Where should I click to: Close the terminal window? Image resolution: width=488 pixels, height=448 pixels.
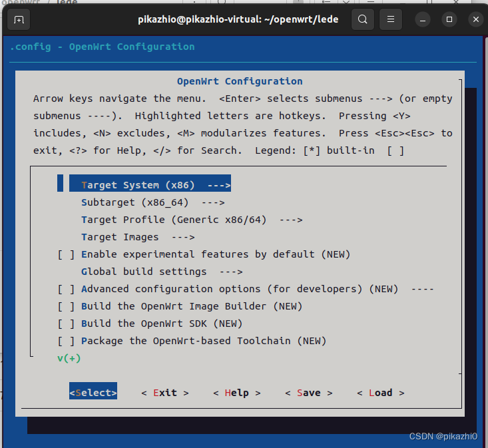coord(476,20)
